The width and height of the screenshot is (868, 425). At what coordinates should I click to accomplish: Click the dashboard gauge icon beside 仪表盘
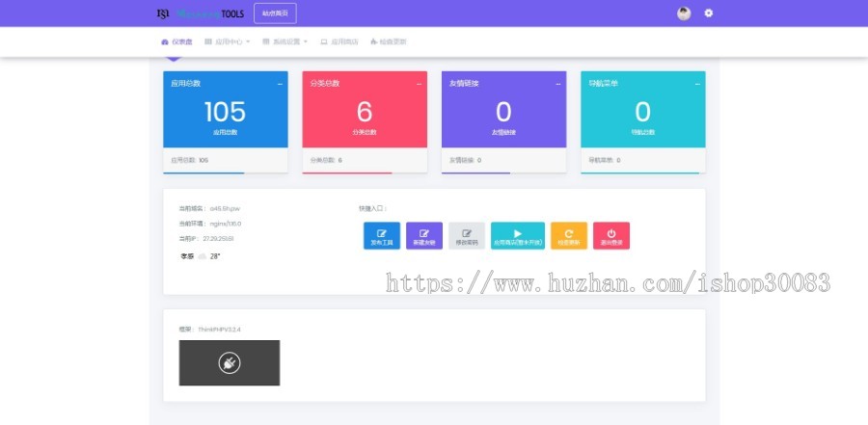tap(164, 42)
